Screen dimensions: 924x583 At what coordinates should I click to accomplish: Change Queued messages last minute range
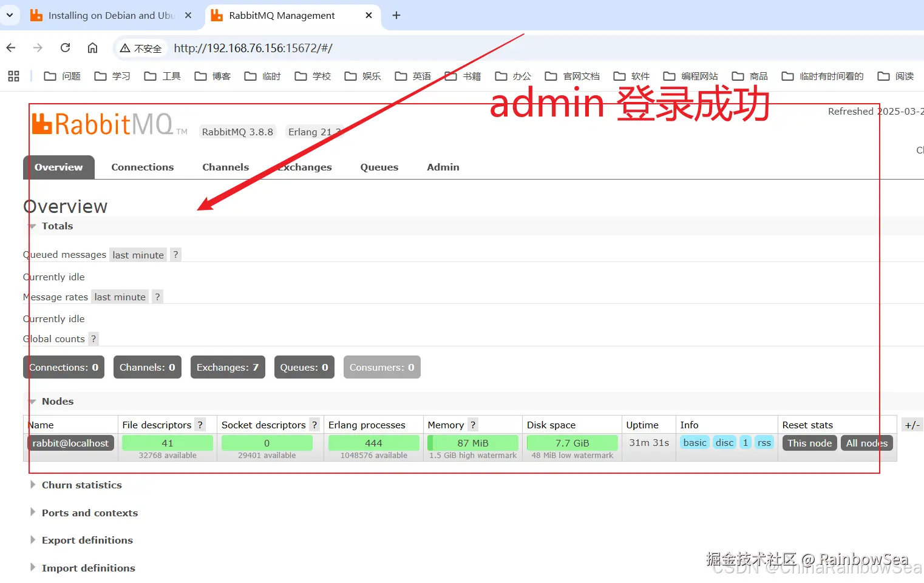138,255
